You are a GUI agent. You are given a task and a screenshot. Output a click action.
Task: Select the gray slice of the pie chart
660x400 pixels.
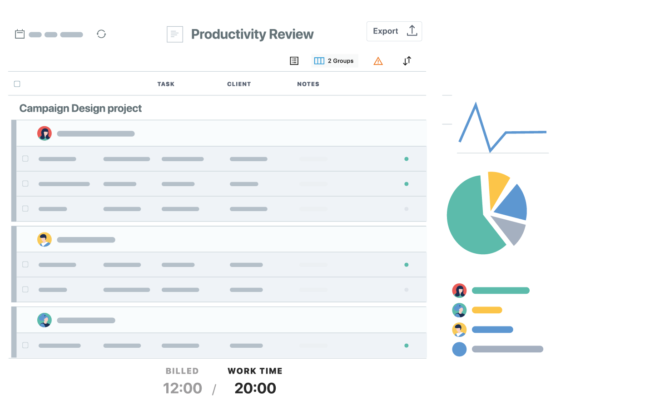[511, 229]
